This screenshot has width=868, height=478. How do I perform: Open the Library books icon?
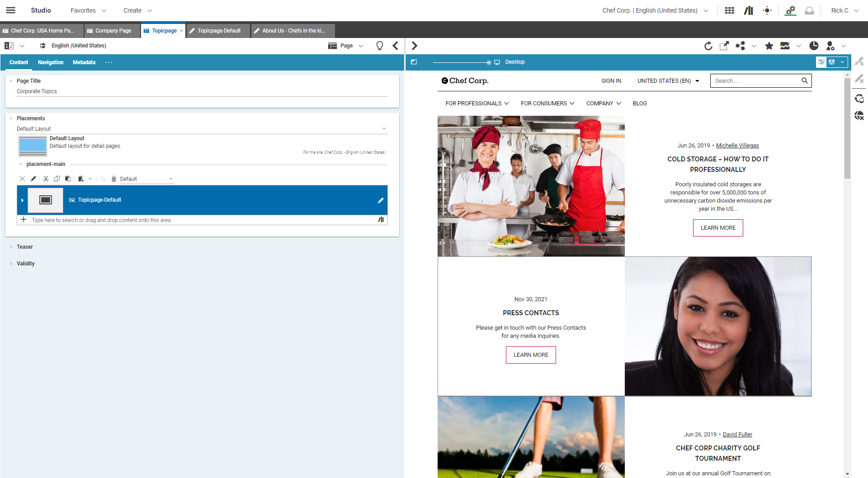click(x=749, y=10)
